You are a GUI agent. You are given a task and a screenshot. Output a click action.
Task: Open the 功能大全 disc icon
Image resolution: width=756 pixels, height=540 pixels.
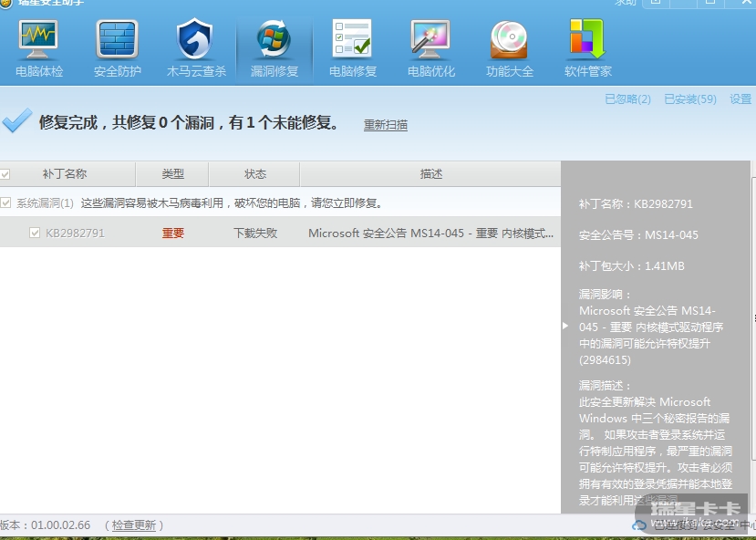pyautogui.click(x=509, y=39)
